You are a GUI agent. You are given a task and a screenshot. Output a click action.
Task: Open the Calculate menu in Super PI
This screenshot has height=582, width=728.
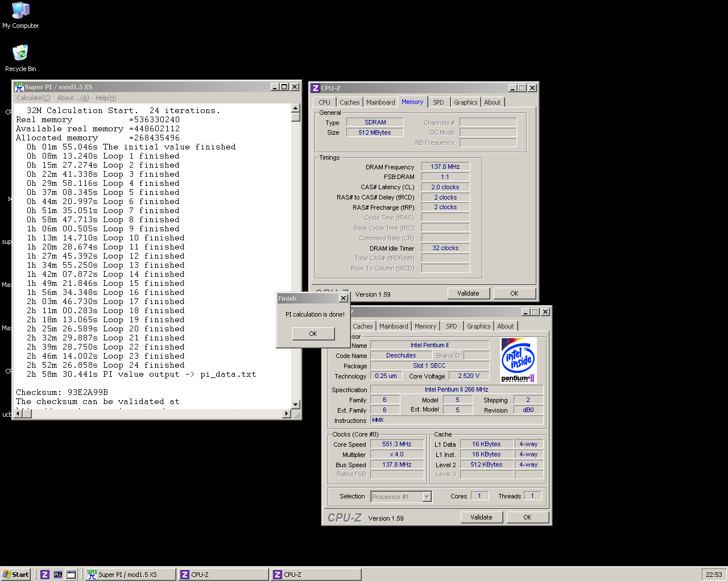point(34,98)
